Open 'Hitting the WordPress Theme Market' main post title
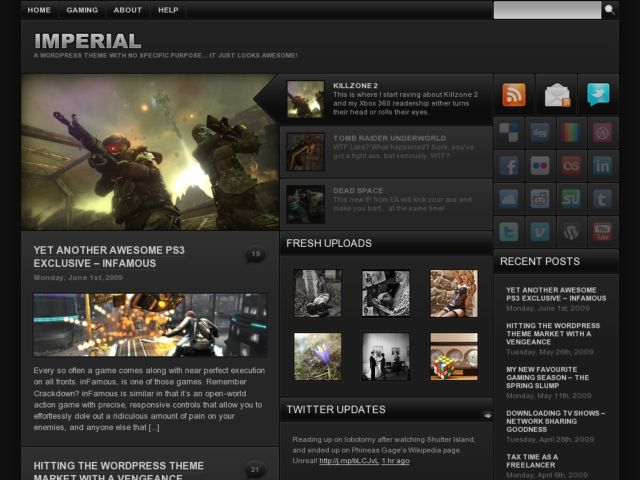 tap(119, 470)
